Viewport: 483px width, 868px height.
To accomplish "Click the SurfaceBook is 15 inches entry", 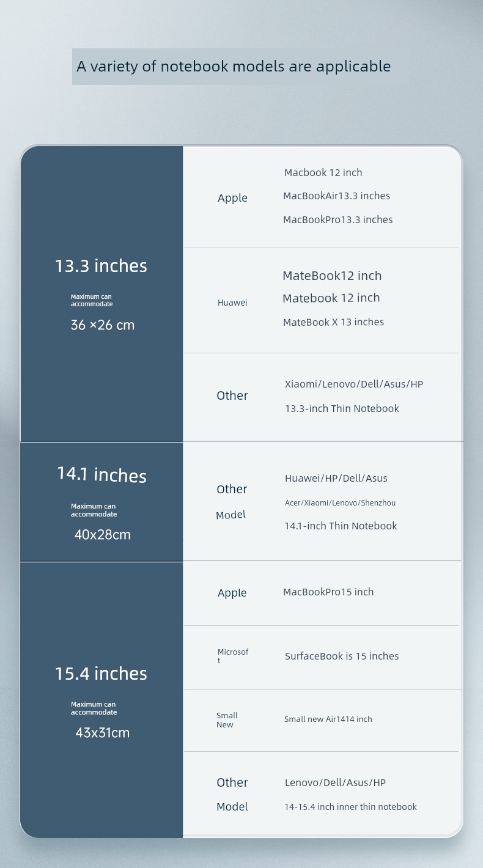I will click(x=342, y=656).
